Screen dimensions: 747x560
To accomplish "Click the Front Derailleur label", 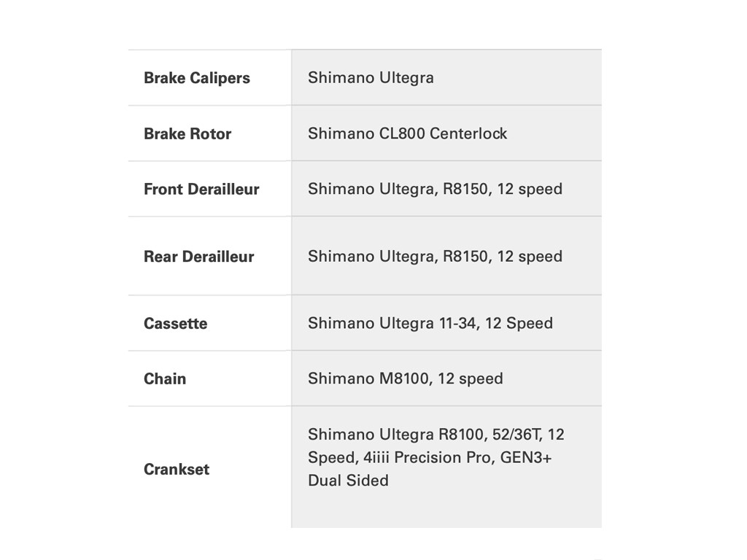I will 201,189.
